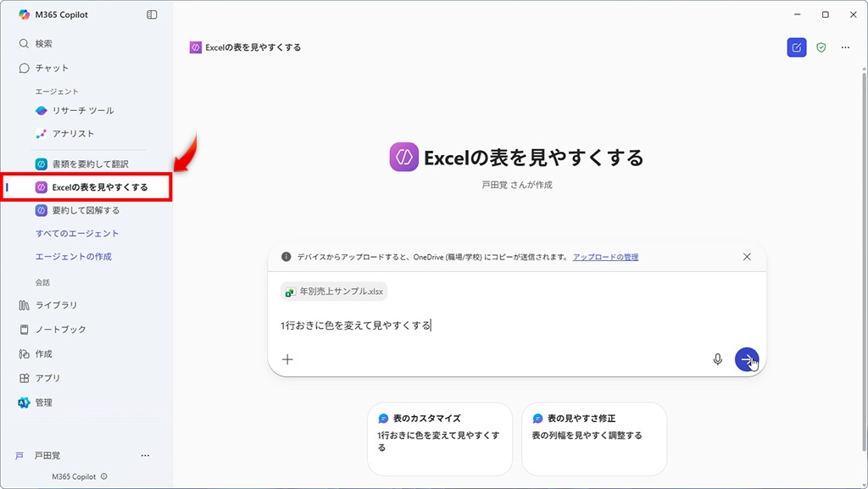This screenshot has width=868, height=489.
Task: Start a new chat with compose icon
Action: [796, 47]
